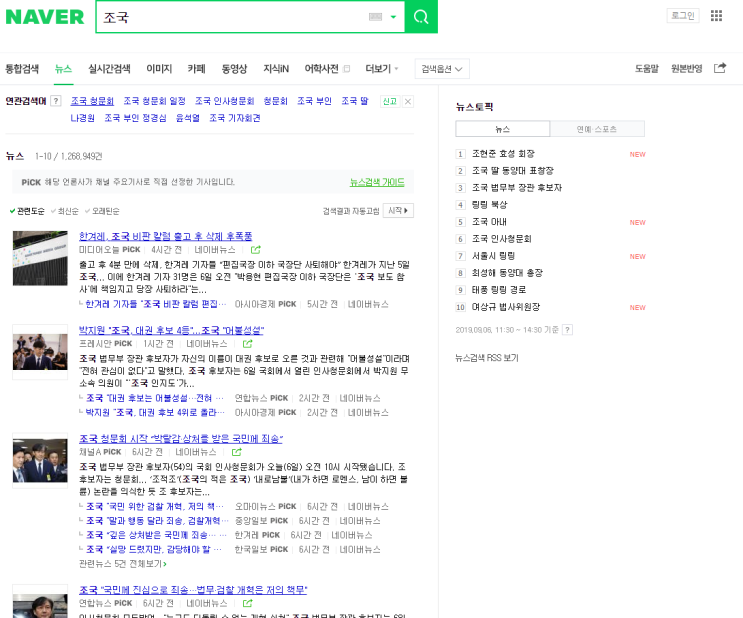Open related article from 오마이뉴스

point(154,507)
